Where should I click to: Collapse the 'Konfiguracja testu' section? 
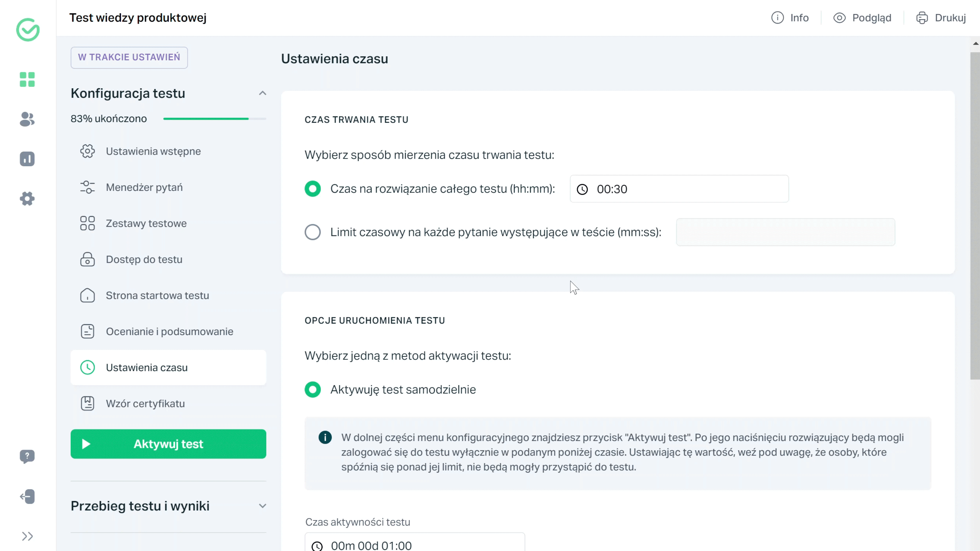pyautogui.click(x=263, y=93)
